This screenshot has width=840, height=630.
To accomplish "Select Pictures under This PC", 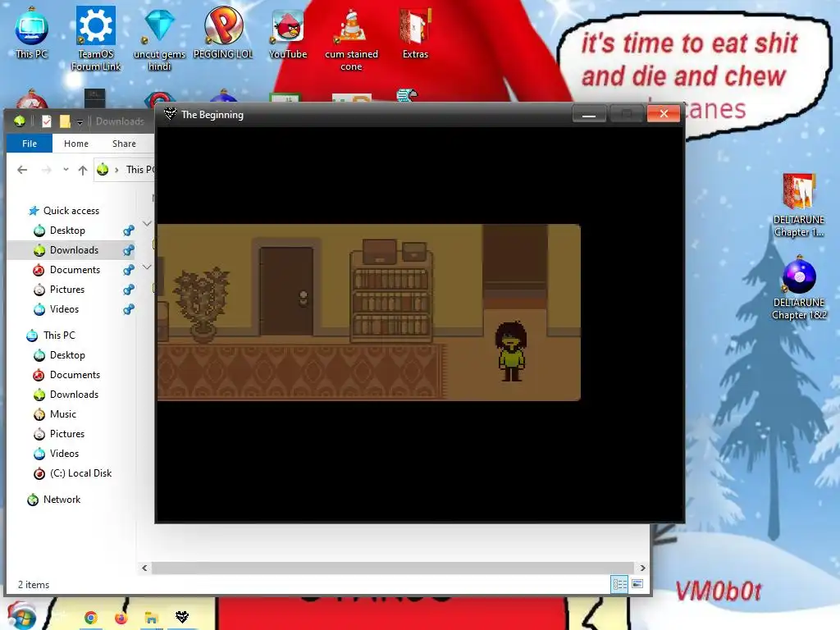I will tap(59, 434).
